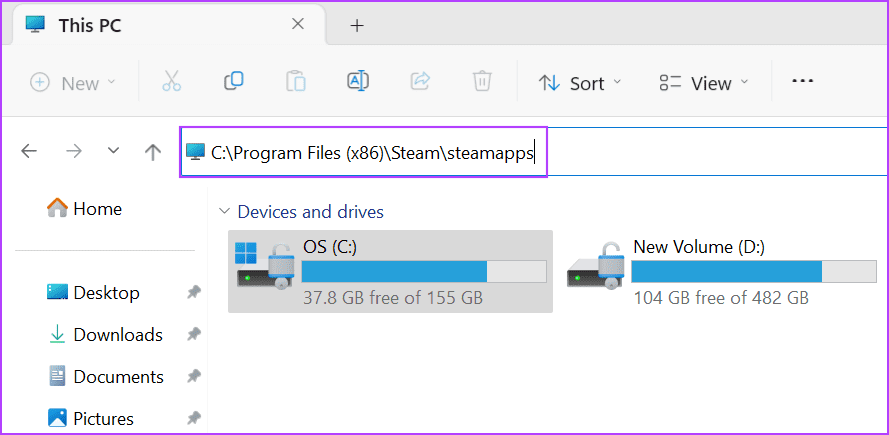
Task: Click the pin icon next to Desktop
Action: click(194, 293)
